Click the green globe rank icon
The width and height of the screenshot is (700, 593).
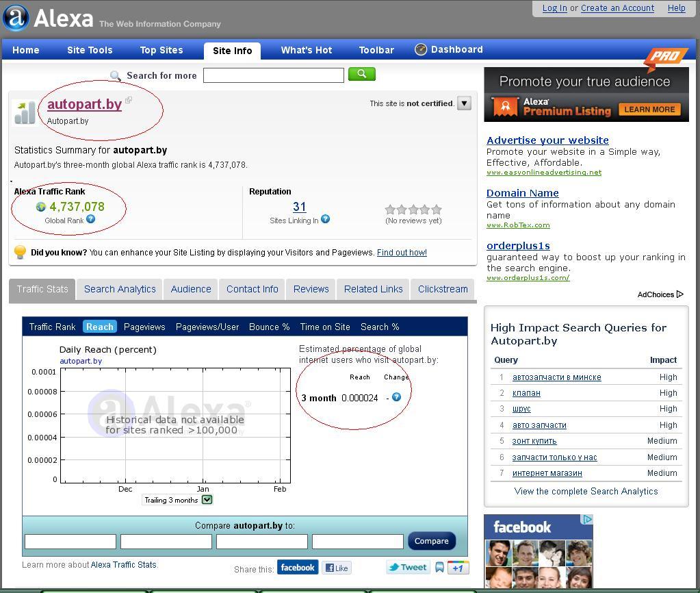pos(40,207)
